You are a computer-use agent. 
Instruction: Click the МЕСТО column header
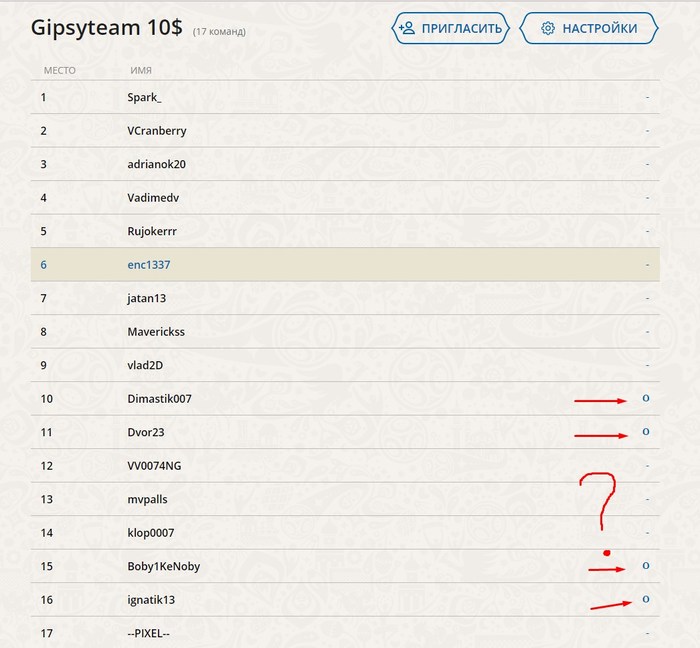click(59, 70)
